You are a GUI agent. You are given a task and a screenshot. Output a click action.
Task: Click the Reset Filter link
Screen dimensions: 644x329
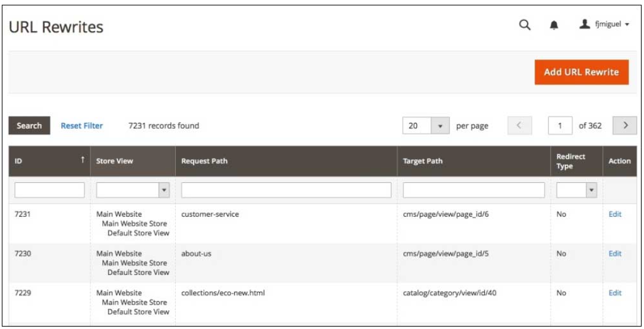pos(82,126)
